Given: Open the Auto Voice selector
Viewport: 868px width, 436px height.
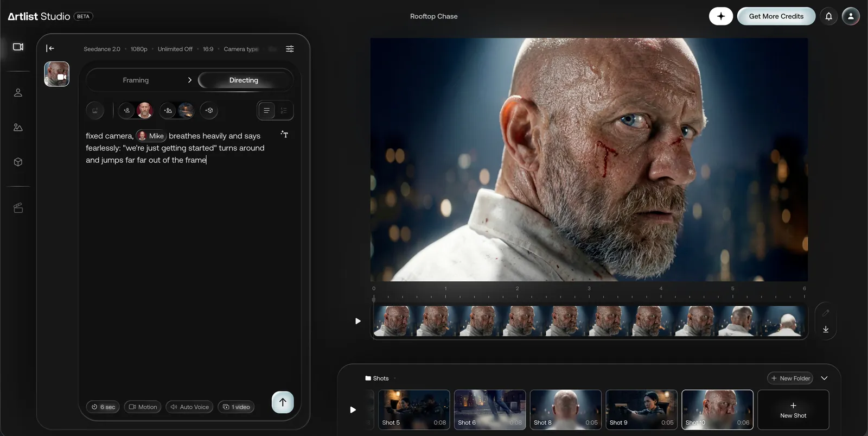Looking at the screenshot, I should coord(189,407).
